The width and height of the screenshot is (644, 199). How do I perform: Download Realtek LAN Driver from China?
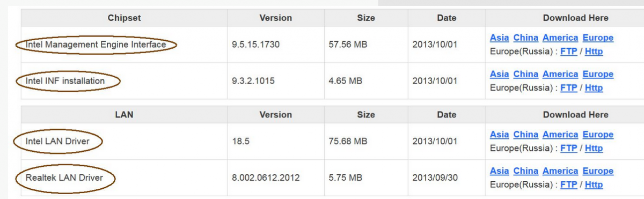(525, 171)
